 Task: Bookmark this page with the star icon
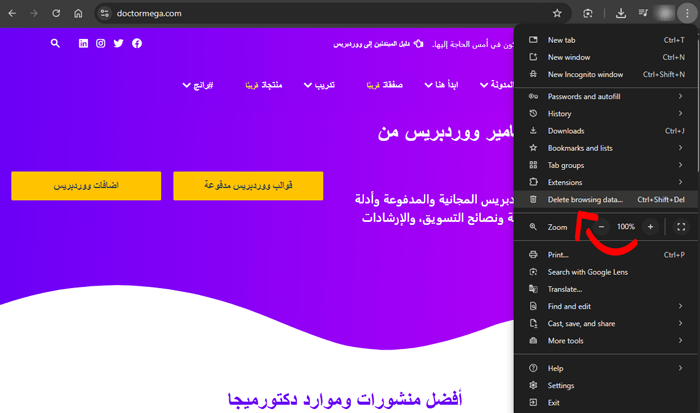[x=557, y=13]
